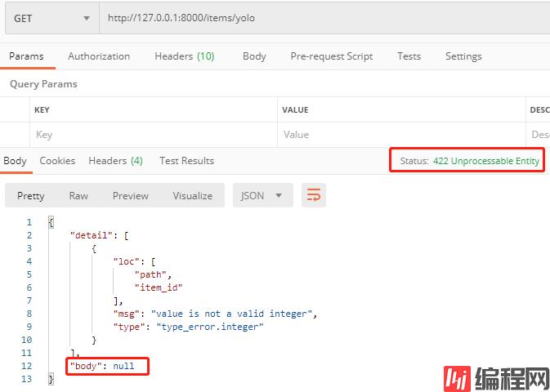This screenshot has width=550, height=392.
Task: Open the request Headers (10) tab
Action: pyautogui.click(x=184, y=56)
